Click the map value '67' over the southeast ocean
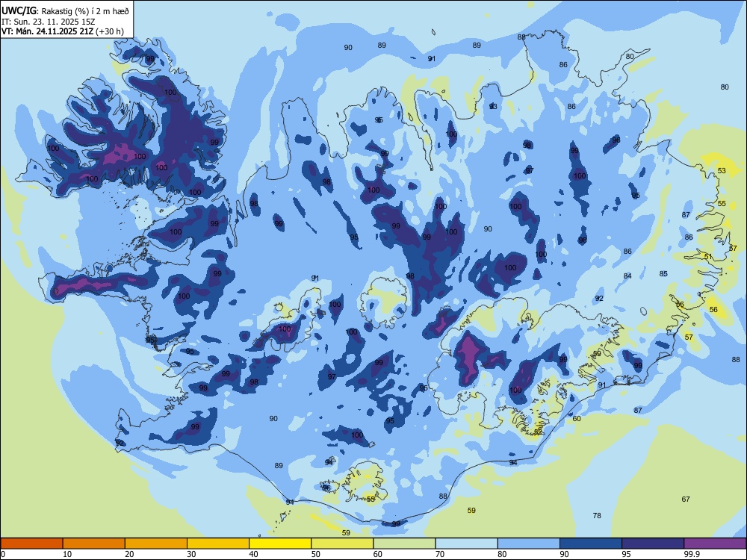This screenshot has height=560, width=747. (686, 499)
